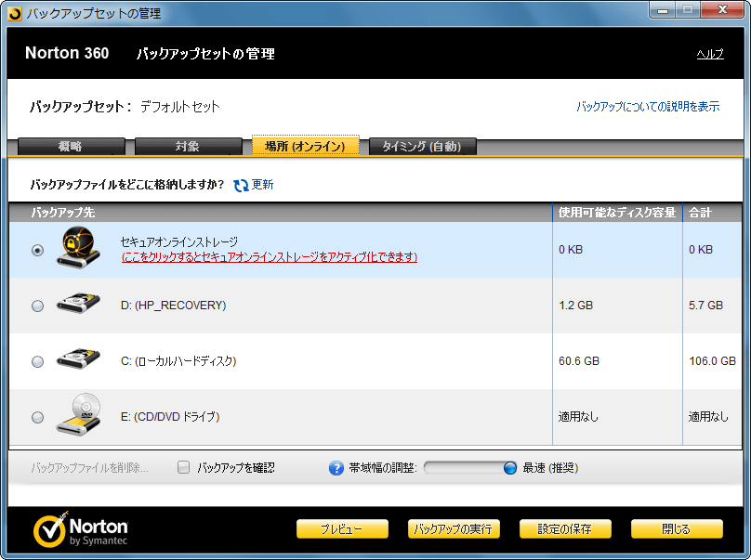The width and height of the screenshot is (751, 560).
Task: Click the 最速 (推奨) speed label
Action: click(550, 468)
